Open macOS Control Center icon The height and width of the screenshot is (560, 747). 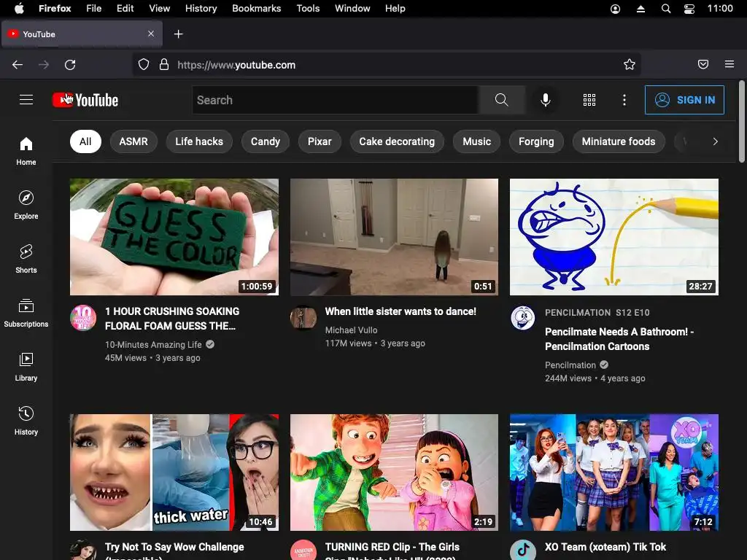click(x=689, y=9)
